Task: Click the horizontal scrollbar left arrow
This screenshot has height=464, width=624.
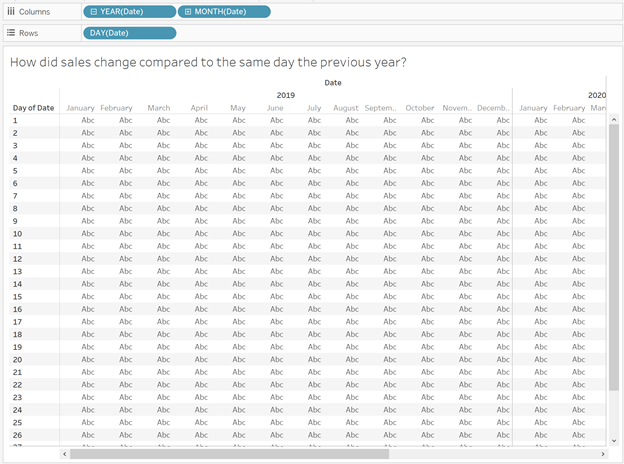Action: (64, 454)
